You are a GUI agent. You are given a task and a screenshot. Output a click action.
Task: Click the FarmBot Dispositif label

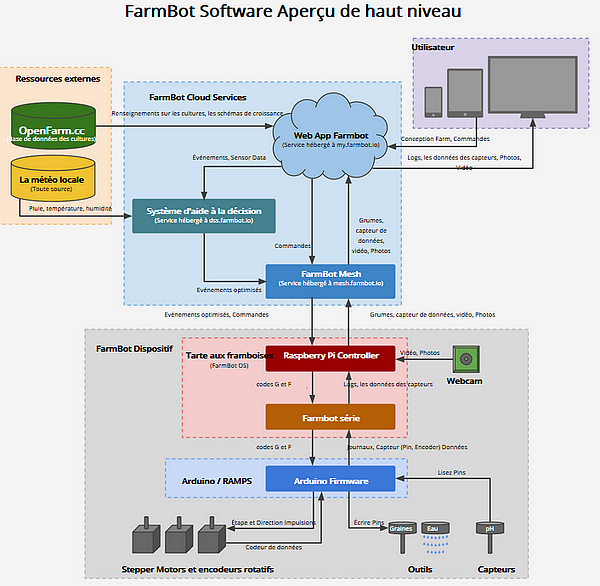(x=134, y=349)
